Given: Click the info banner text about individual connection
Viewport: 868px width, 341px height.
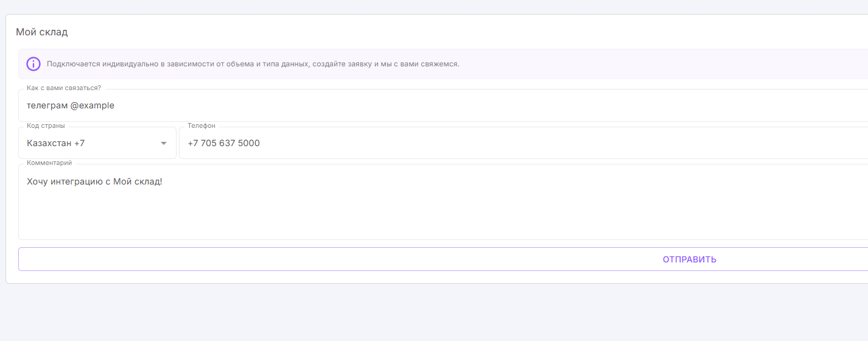Looking at the screenshot, I should [x=253, y=64].
